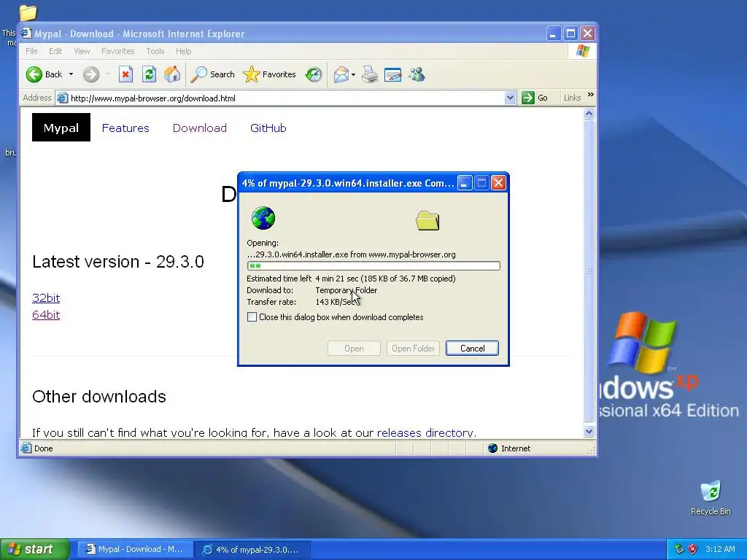
Task: Go to the Features page link
Action: [125, 128]
